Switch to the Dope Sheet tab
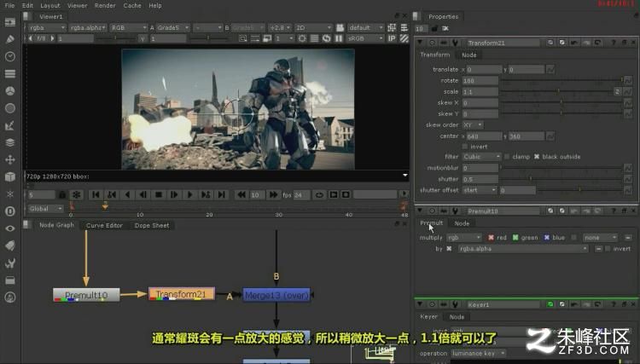 (x=152, y=225)
